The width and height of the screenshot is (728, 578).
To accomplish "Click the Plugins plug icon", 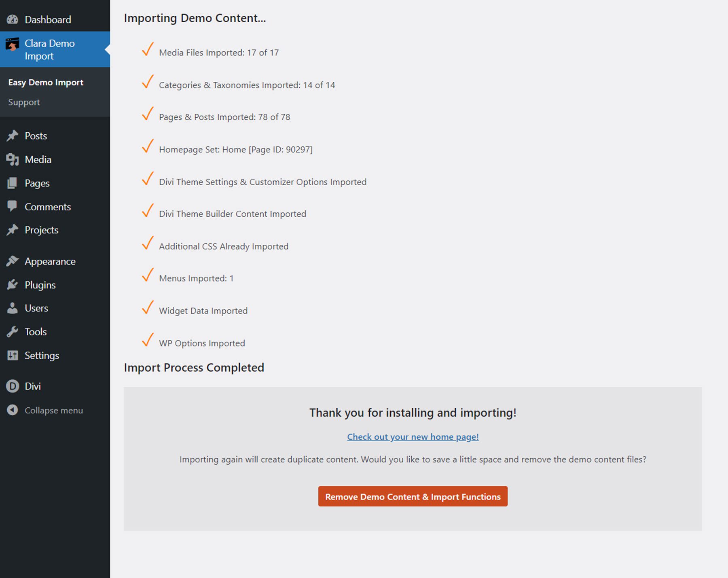I will (13, 285).
